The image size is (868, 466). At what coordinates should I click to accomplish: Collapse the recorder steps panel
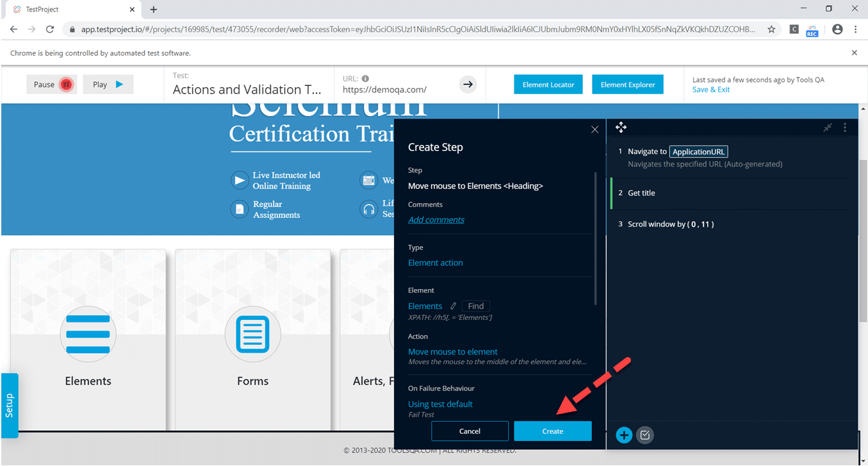[x=828, y=128]
